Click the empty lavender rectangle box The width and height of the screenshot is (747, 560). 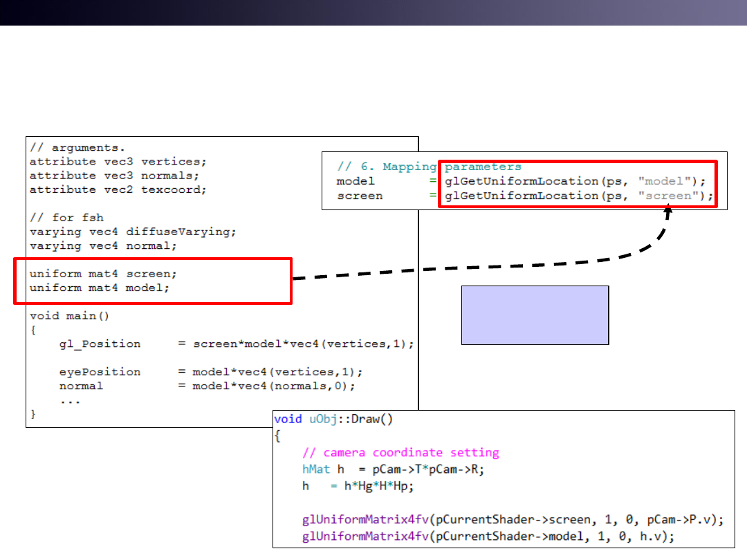pos(535,315)
